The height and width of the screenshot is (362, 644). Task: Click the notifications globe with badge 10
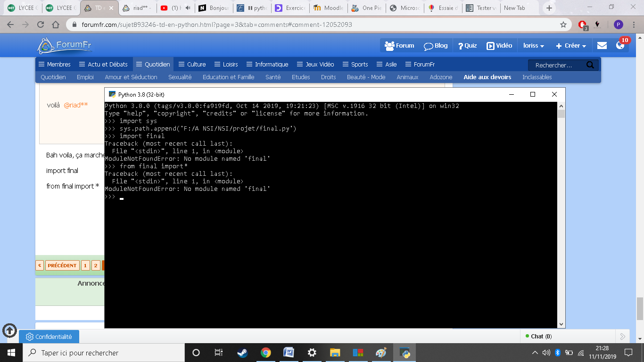(620, 45)
